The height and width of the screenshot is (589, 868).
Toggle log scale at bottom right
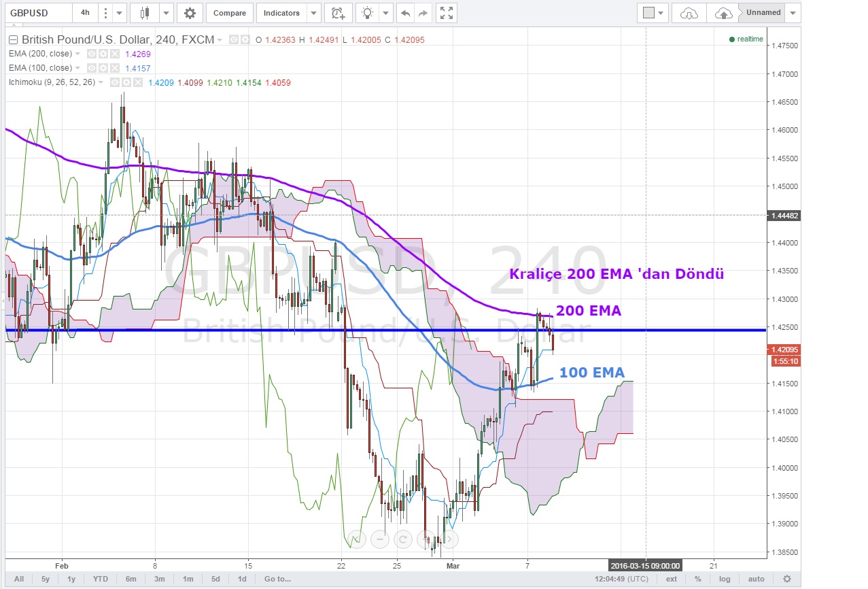pyautogui.click(x=725, y=579)
